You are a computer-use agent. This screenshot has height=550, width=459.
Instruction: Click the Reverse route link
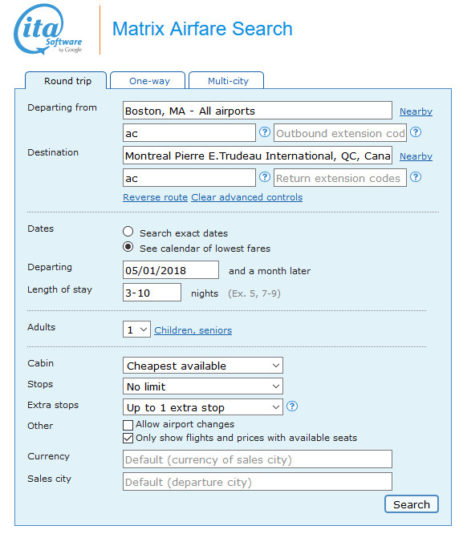tap(155, 197)
